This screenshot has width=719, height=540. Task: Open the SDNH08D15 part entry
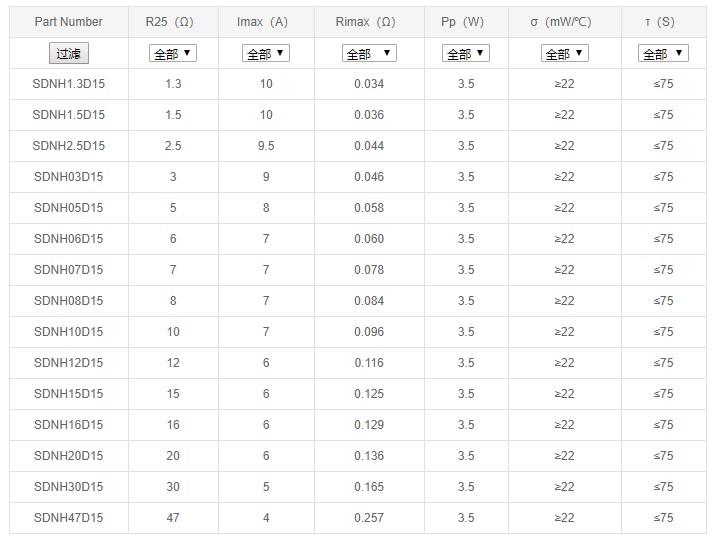coord(68,301)
